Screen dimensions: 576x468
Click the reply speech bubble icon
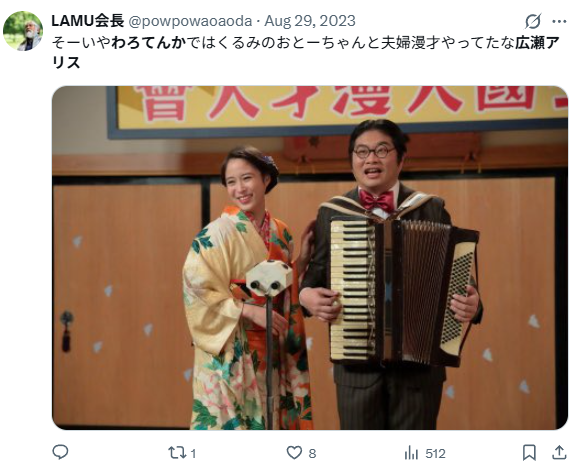coord(60,453)
